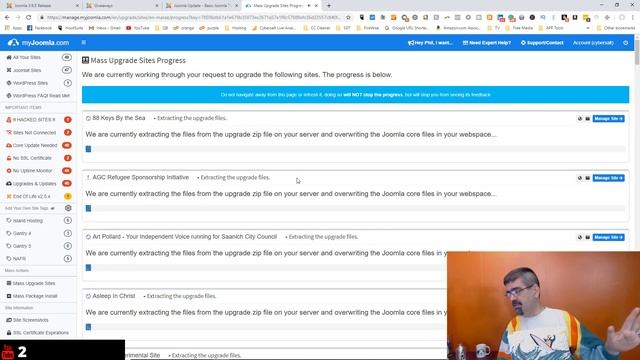Click the Island Hosting tag icon
This screenshot has width=640, height=360.
tap(9, 220)
